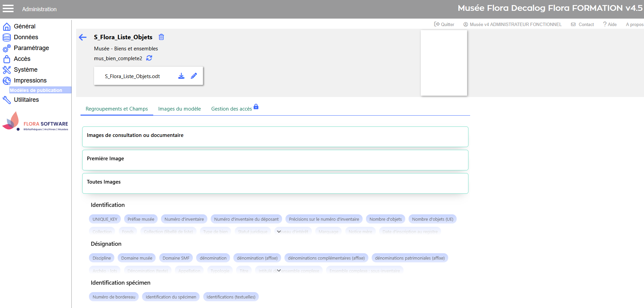
Task: Expand Identification fields with chevron
Action: pyautogui.click(x=279, y=232)
